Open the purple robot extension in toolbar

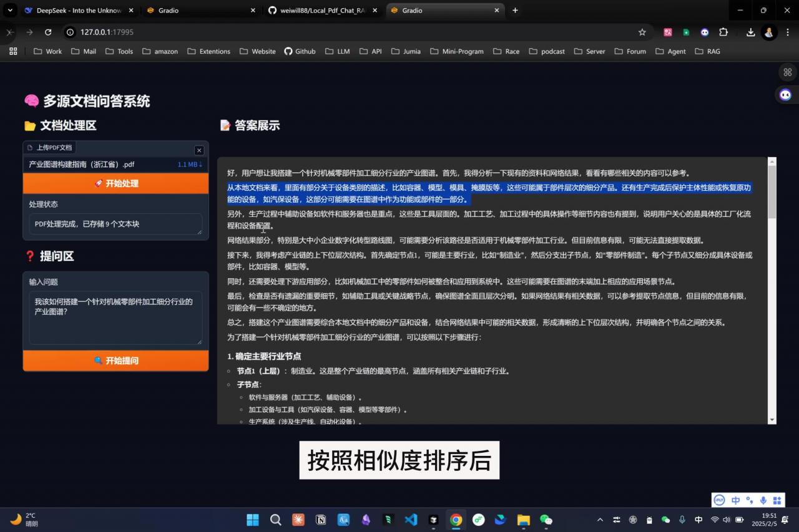[705, 32]
